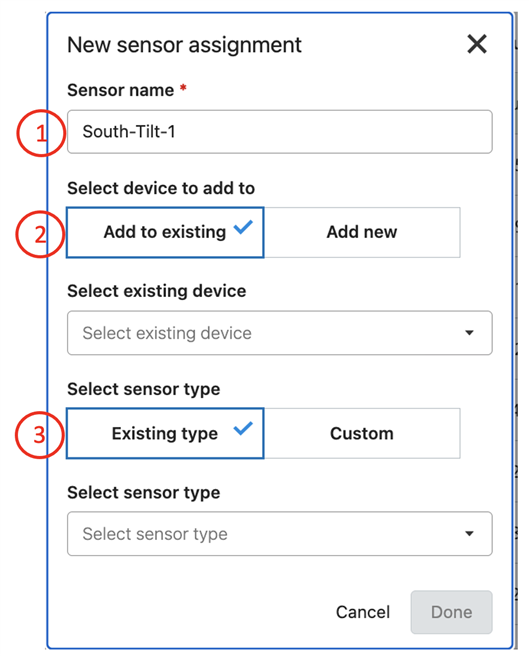The image size is (529, 656).
Task: Click the red circled number 2 marker
Action: click(40, 234)
